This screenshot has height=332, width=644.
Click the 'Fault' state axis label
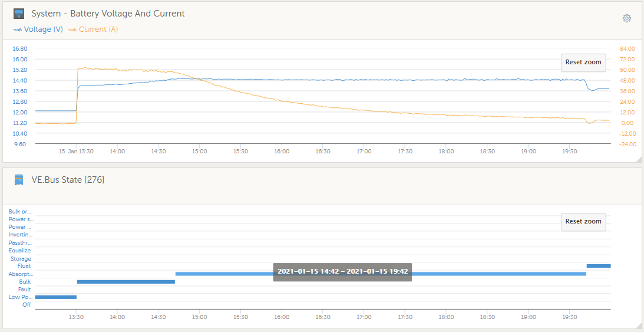(24, 290)
